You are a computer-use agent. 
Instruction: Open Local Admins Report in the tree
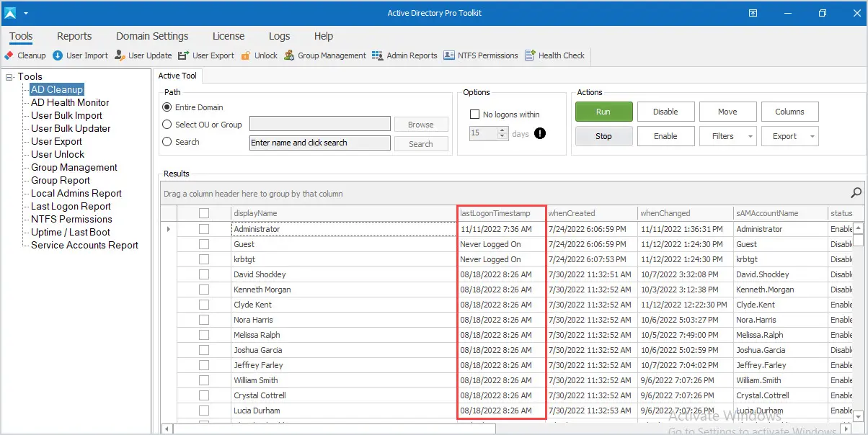tap(76, 193)
